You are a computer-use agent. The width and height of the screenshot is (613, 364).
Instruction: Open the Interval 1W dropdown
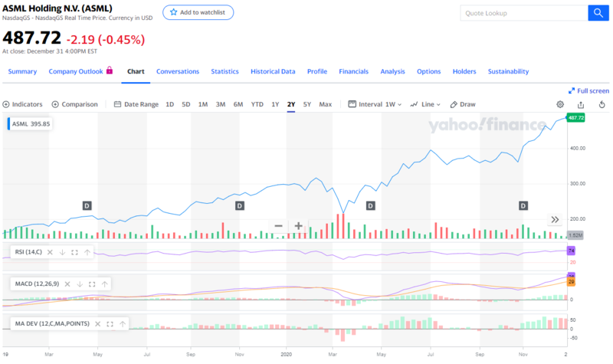(x=375, y=104)
